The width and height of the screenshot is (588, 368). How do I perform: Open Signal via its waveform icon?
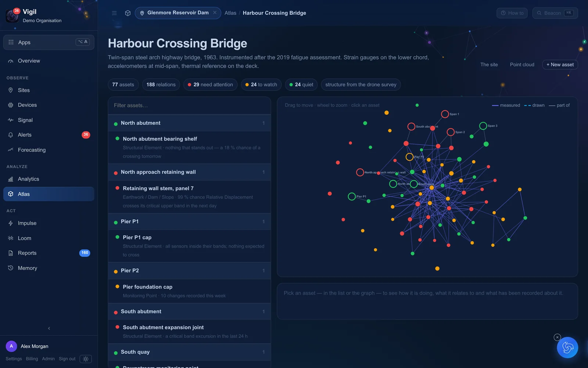pyautogui.click(x=11, y=120)
